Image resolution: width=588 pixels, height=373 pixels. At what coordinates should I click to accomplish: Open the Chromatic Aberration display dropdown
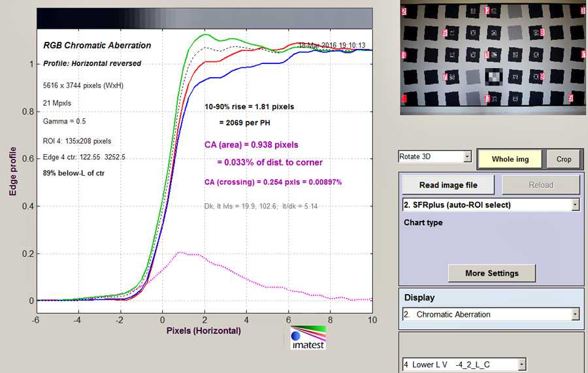pos(575,314)
